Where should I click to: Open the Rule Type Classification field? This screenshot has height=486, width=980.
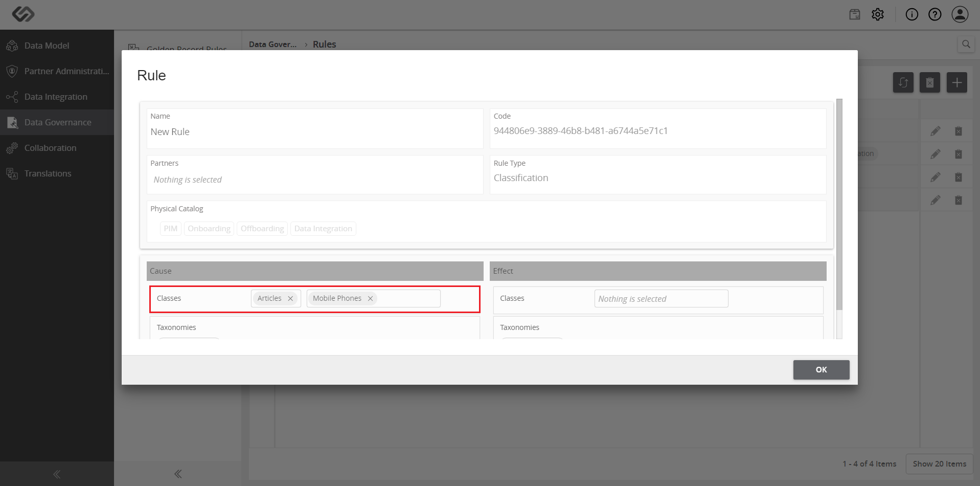coord(658,174)
